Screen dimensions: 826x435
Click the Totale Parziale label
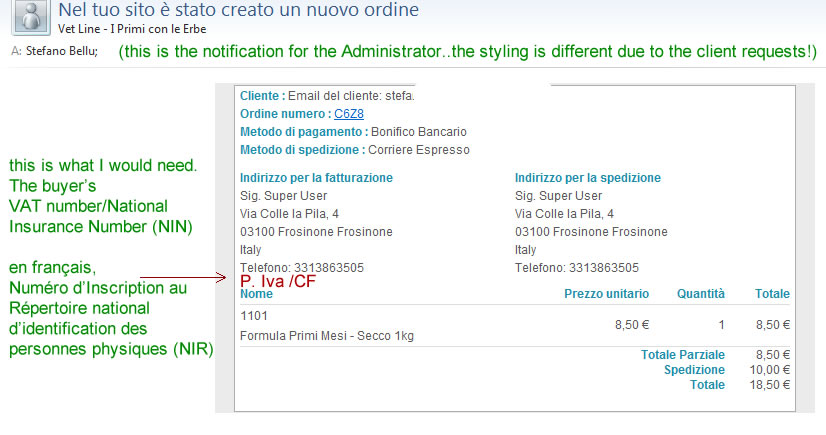pos(682,355)
